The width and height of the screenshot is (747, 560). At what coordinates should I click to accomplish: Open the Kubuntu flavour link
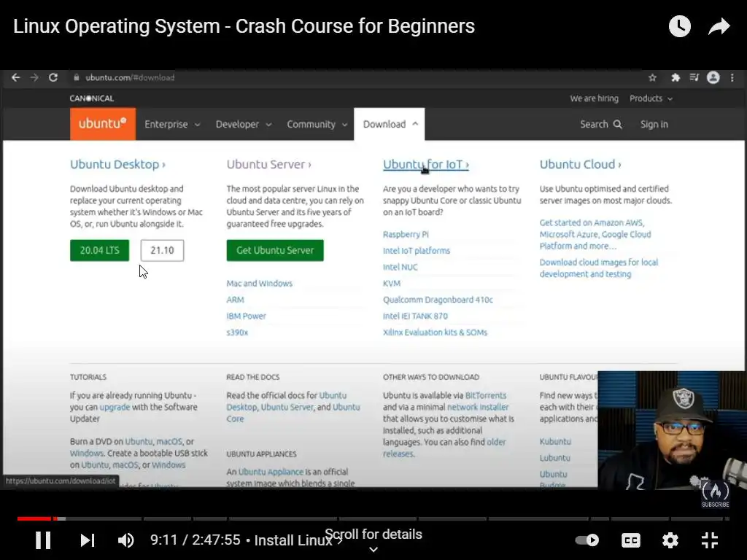555,441
